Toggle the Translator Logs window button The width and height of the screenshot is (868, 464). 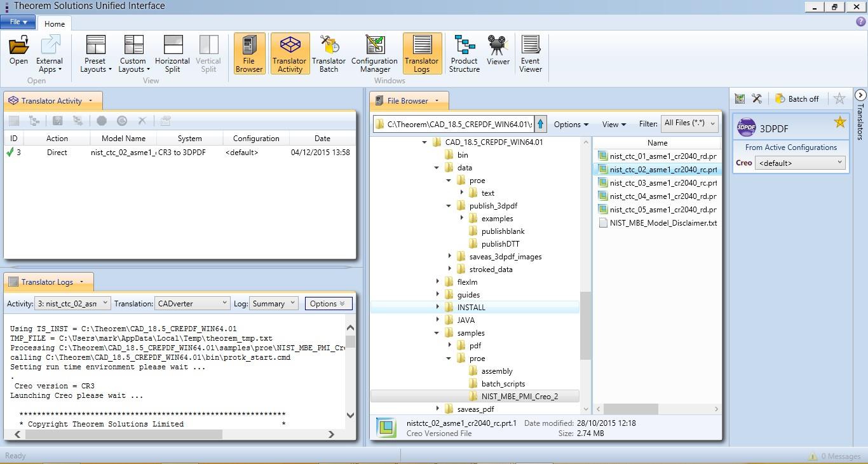click(x=422, y=54)
